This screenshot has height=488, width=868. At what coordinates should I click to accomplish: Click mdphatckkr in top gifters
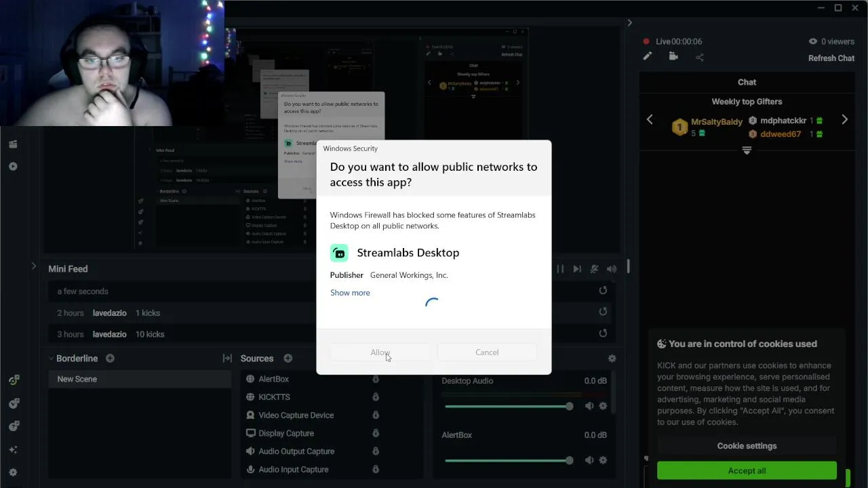[783, 121]
